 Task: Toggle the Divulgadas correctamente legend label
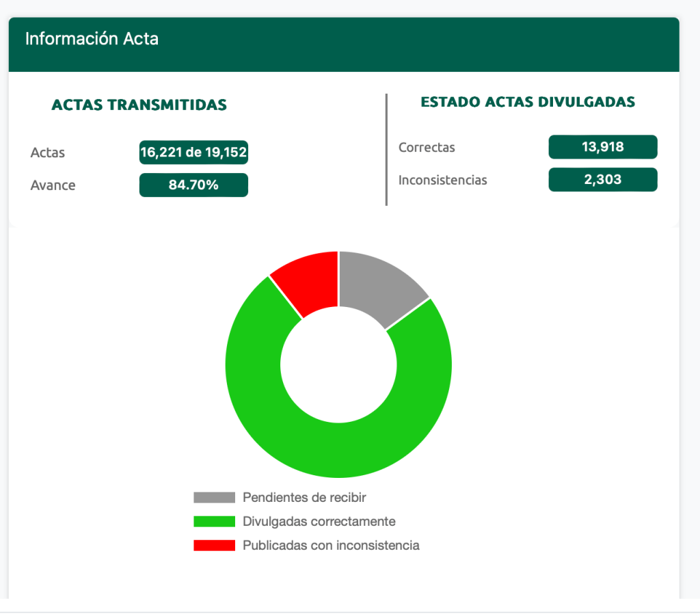pyautogui.click(x=319, y=522)
